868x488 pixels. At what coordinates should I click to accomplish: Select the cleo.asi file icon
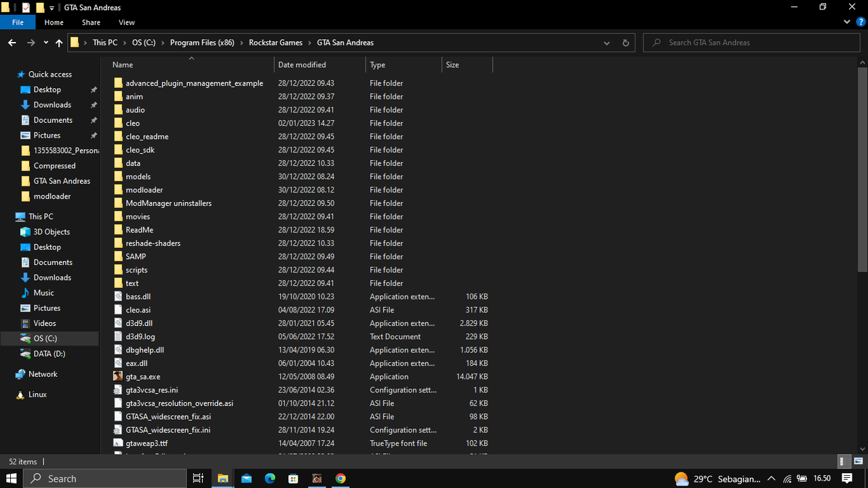118,310
